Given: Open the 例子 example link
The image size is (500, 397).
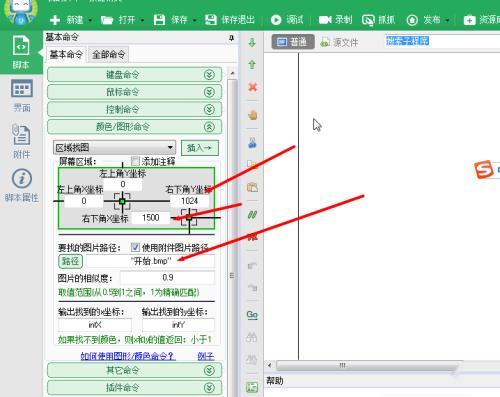Looking at the screenshot, I should click(x=206, y=356).
